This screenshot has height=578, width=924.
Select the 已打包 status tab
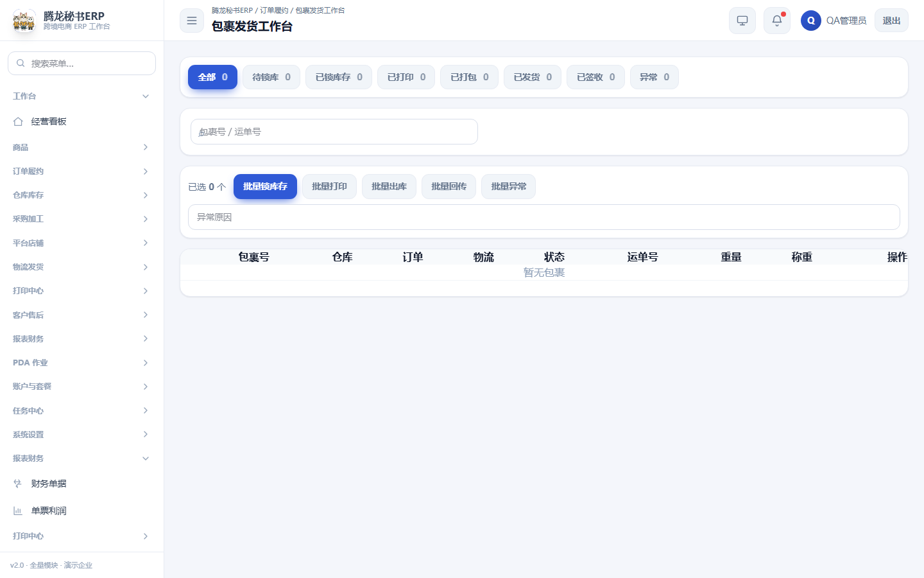pos(469,77)
